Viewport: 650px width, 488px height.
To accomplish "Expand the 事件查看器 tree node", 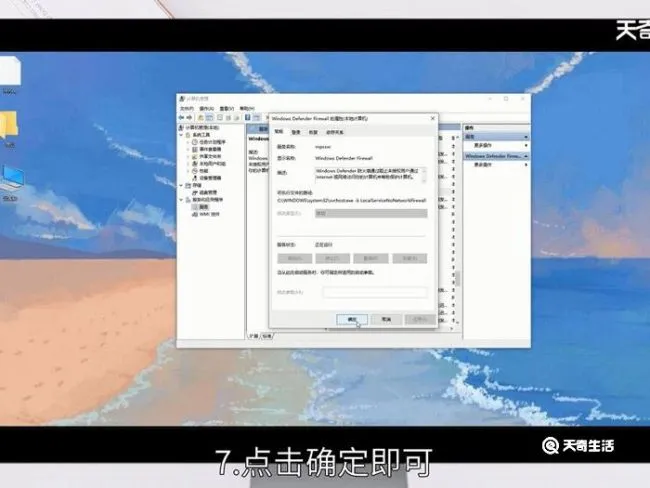I will pos(188,149).
